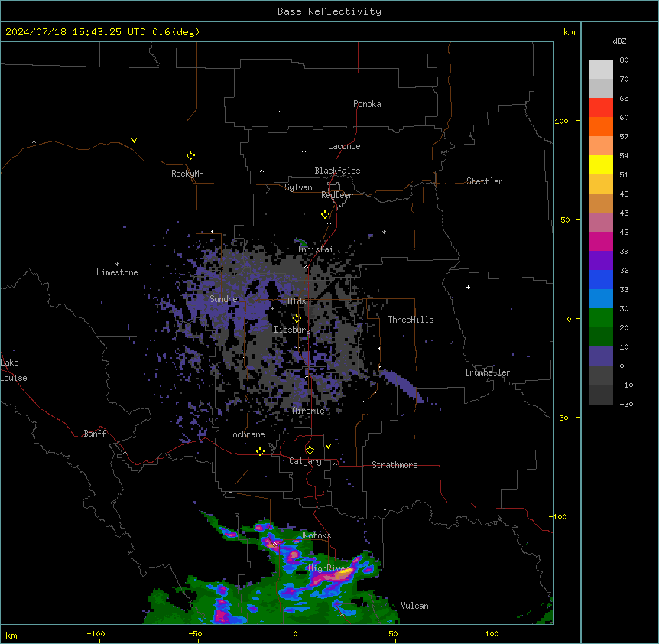Click the white caret marker west of Ponoka
The image size is (659, 644).
[x=280, y=112]
